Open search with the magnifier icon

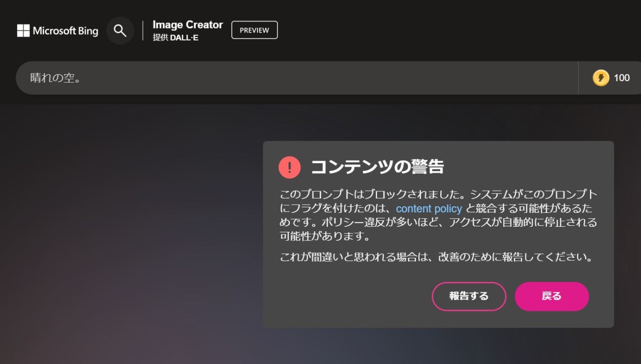(x=120, y=31)
